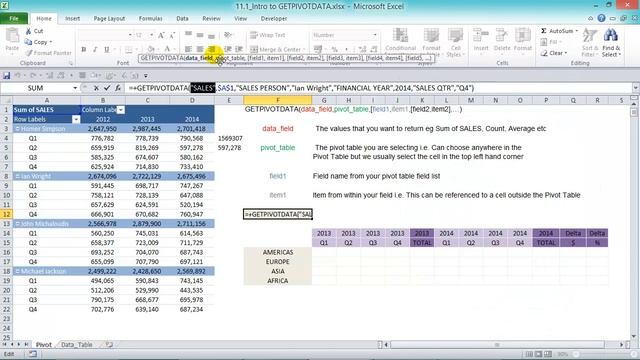Open the Row Labels filter dropdown
Screen dimensions: 640x360
[76, 119]
